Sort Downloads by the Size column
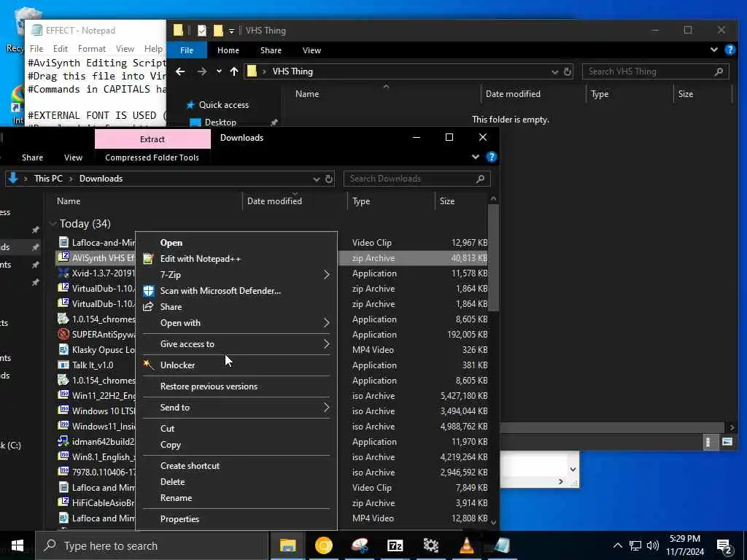 [447, 201]
